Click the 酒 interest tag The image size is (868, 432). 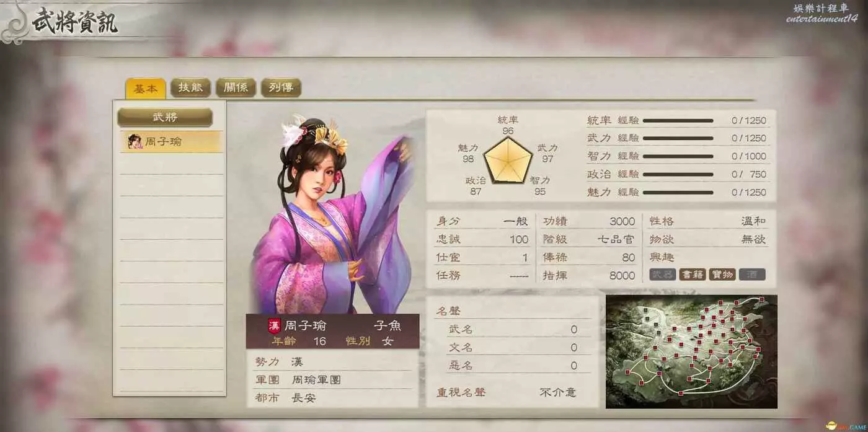752,275
